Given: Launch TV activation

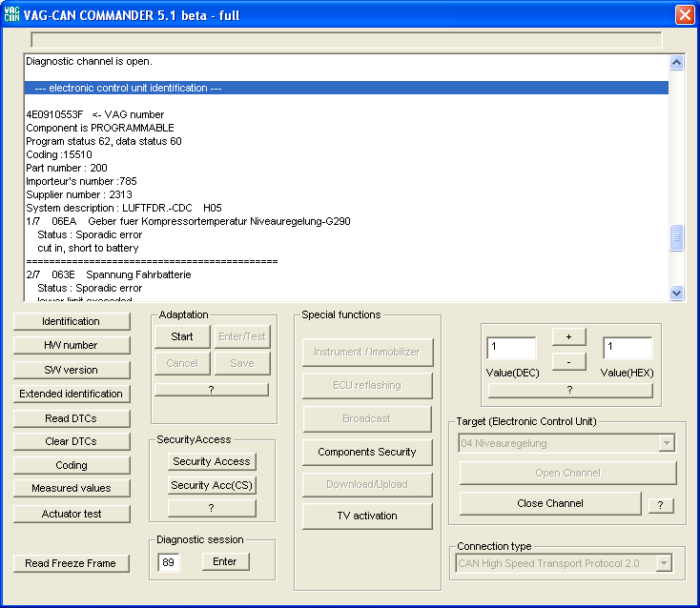Looking at the screenshot, I should coord(367,517).
